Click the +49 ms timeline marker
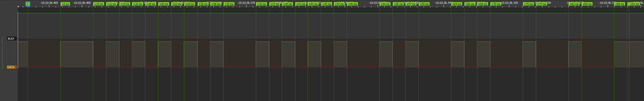Screen dimensions: 644x101 (x=352, y=4)
